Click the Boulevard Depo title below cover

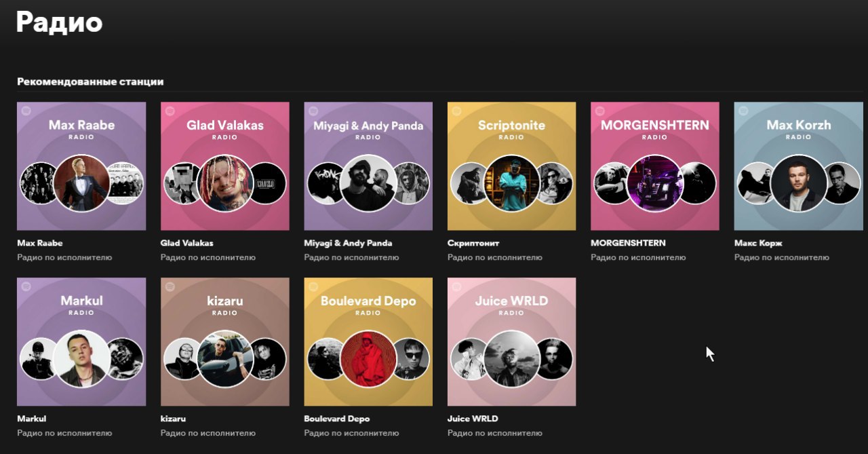point(337,419)
